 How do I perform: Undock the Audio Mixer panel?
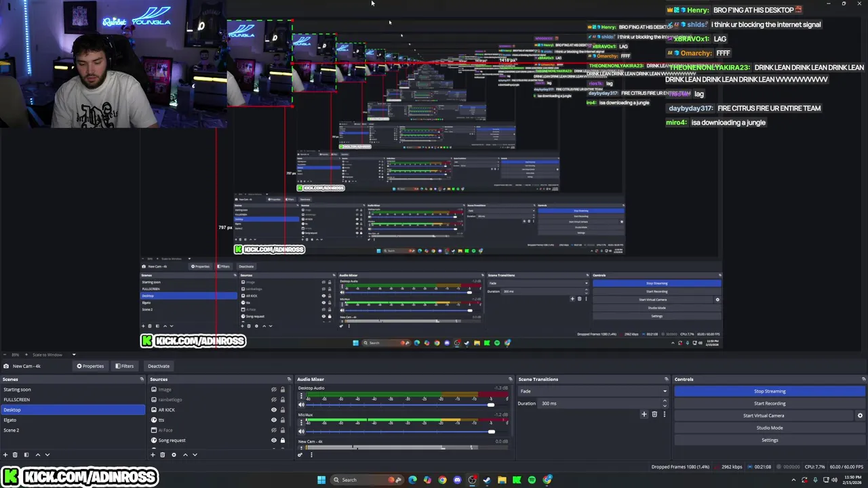tap(510, 379)
